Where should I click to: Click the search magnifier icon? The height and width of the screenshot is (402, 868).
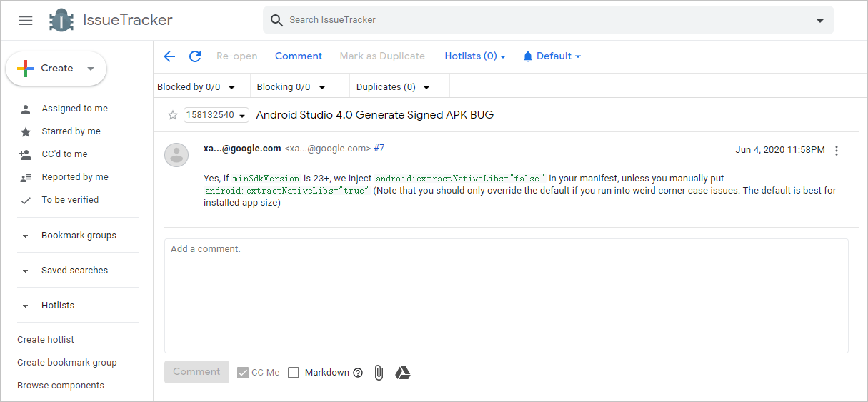tap(276, 20)
